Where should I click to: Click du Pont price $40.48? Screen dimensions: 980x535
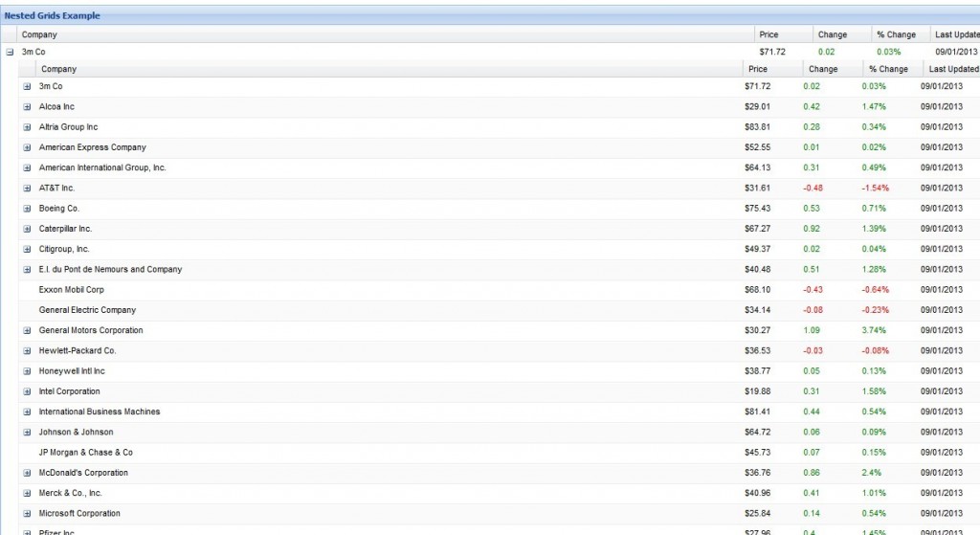tap(758, 269)
